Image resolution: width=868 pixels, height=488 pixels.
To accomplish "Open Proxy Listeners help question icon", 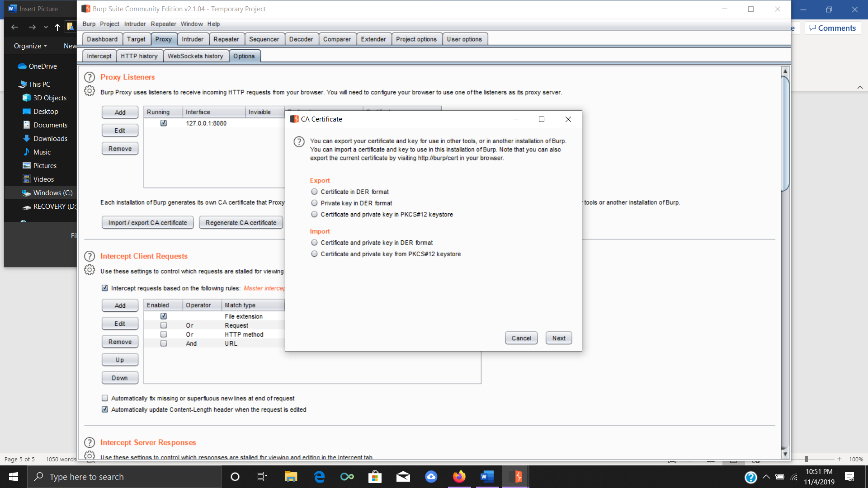I will 90,77.
